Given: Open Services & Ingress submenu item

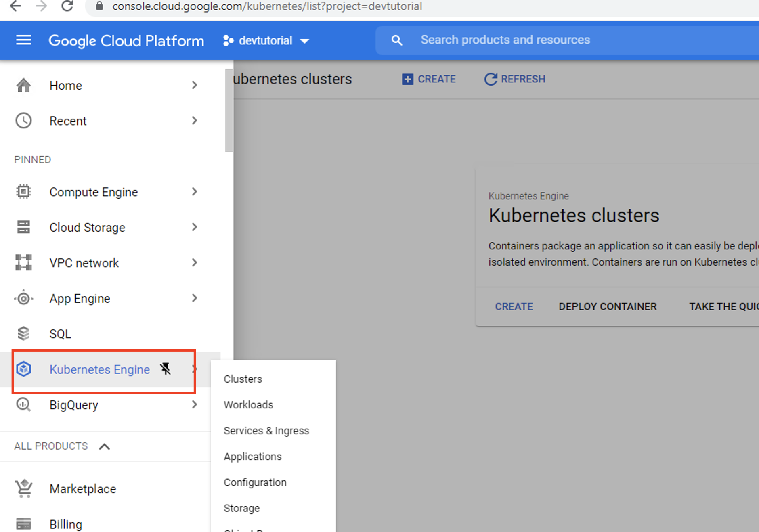Looking at the screenshot, I should tap(266, 431).
